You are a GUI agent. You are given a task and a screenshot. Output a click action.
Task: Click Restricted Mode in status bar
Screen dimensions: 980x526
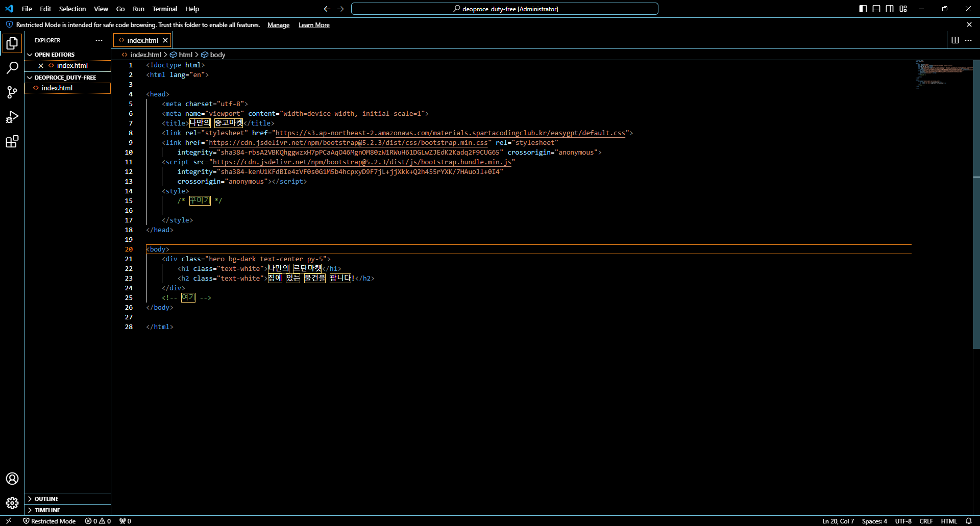[50, 521]
